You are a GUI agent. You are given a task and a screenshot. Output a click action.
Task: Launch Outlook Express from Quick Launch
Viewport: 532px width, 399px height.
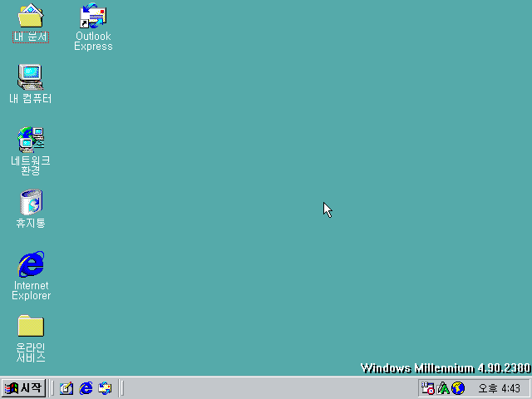pos(105,388)
